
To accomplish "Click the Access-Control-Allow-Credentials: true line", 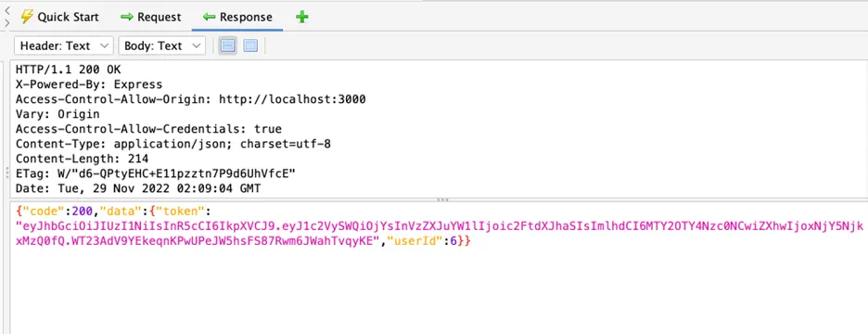I will coord(148,129).
